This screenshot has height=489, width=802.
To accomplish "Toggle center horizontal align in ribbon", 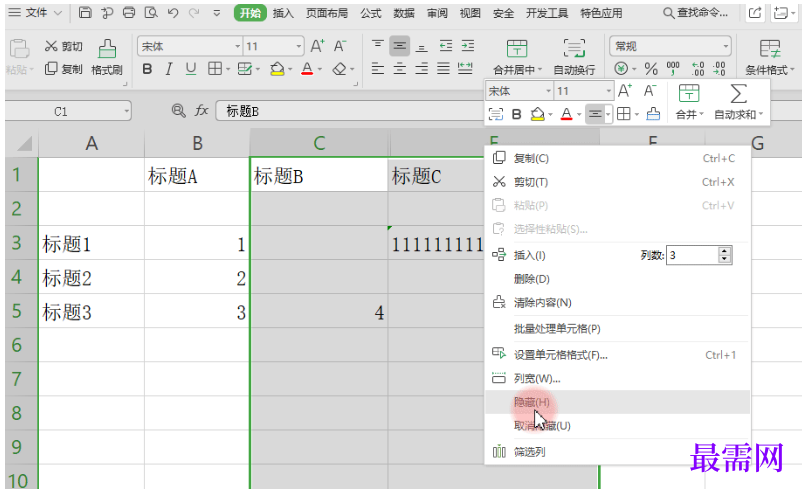I will 399,69.
